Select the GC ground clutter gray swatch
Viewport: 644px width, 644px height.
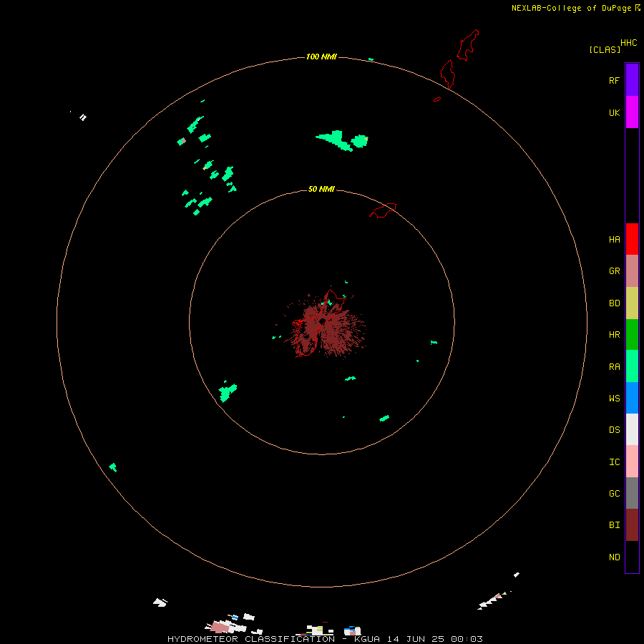(632, 493)
